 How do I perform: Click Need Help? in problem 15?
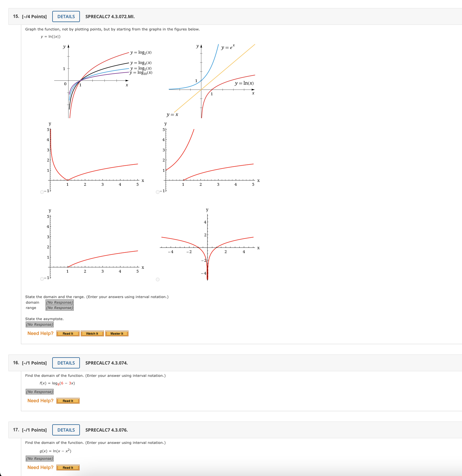point(40,333)
